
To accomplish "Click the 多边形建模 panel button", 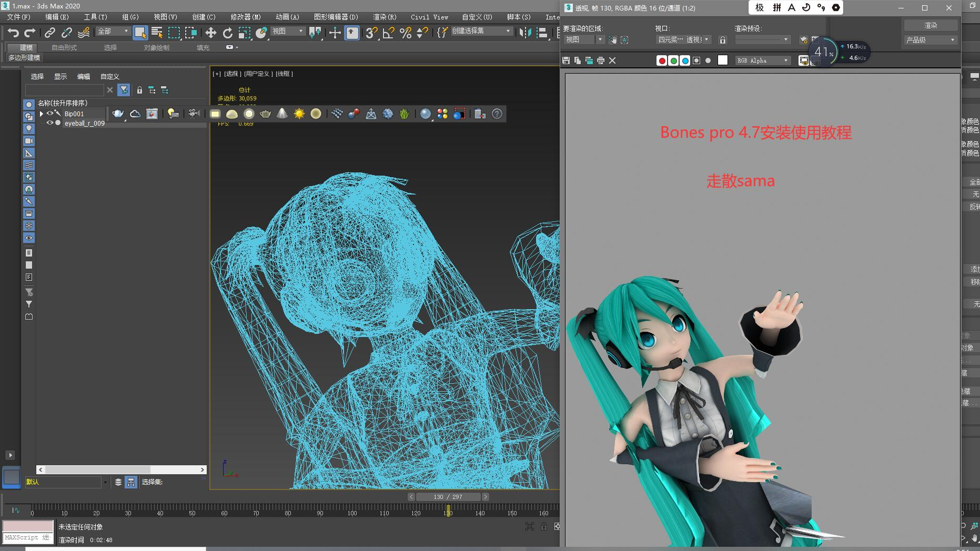I will tap(24, 58).
